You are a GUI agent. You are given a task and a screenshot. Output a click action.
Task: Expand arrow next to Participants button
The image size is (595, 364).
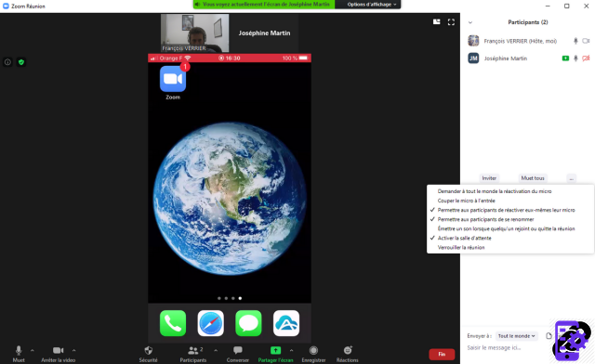click(216, 350)
